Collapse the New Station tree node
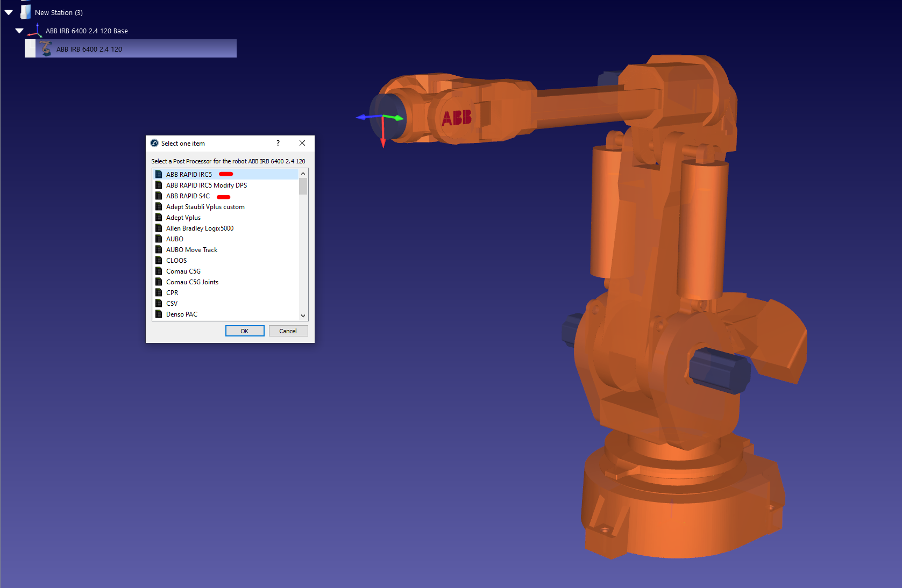Viewport: 902px width, 588px height. pos(9,12)
